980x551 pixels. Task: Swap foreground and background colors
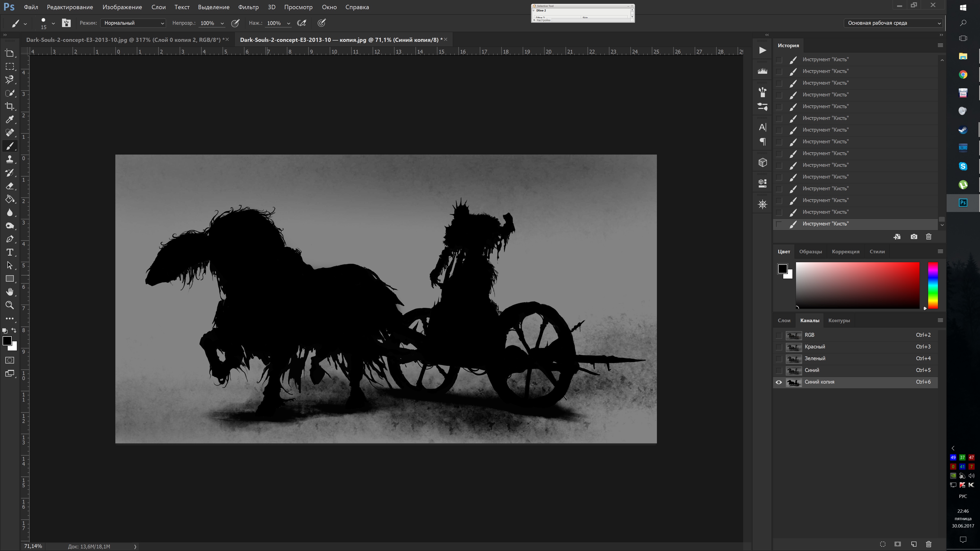tap(14, 330)
